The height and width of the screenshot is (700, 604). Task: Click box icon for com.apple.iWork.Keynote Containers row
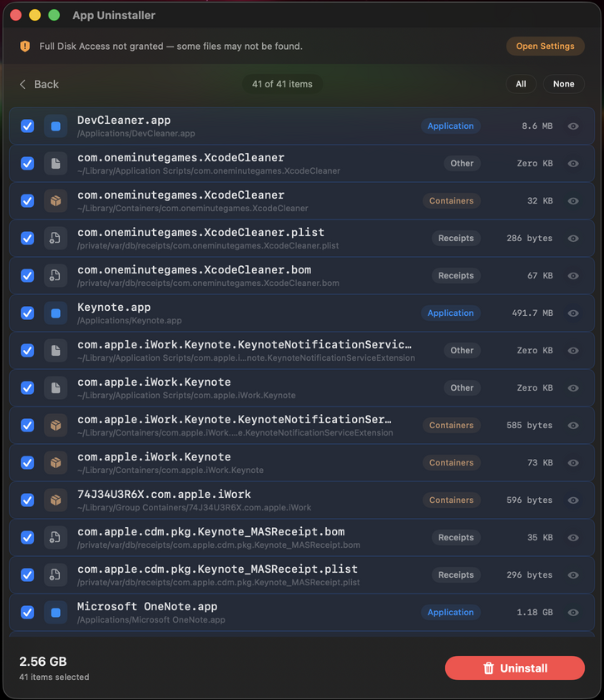[56, 463]
